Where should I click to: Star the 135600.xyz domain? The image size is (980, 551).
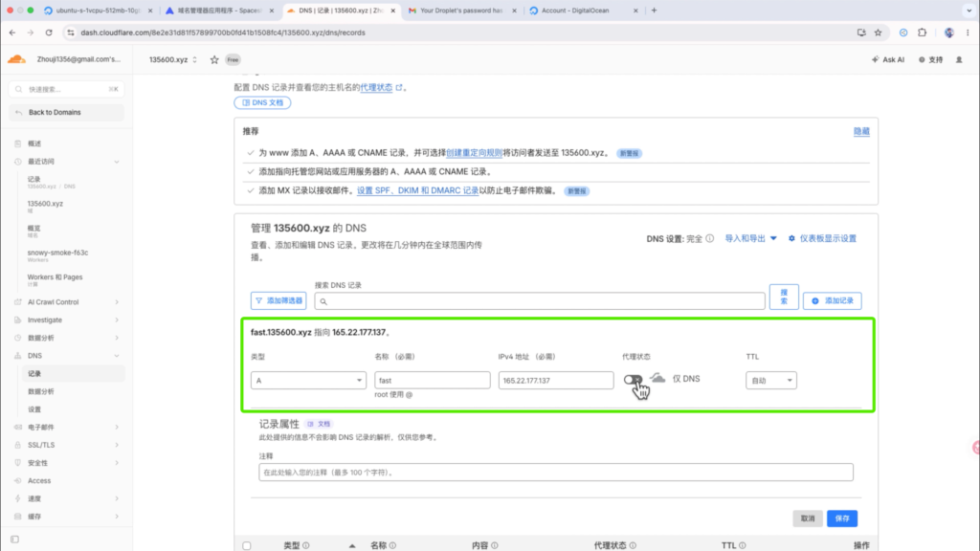[x=214, y=59]
